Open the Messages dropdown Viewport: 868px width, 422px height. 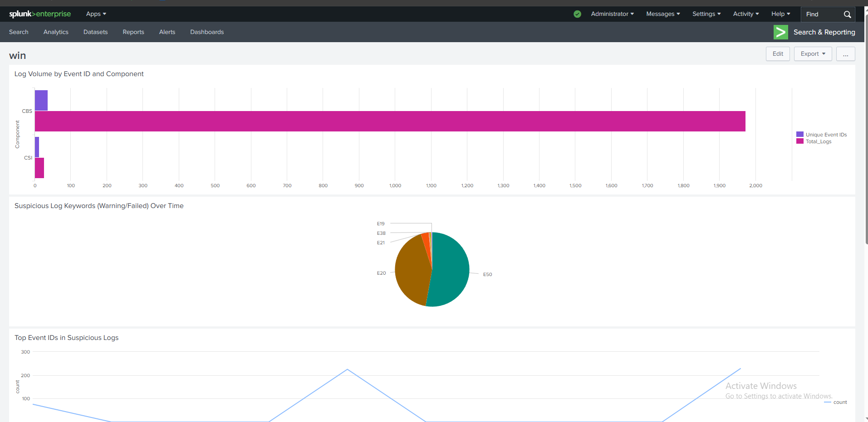(663, 14)
